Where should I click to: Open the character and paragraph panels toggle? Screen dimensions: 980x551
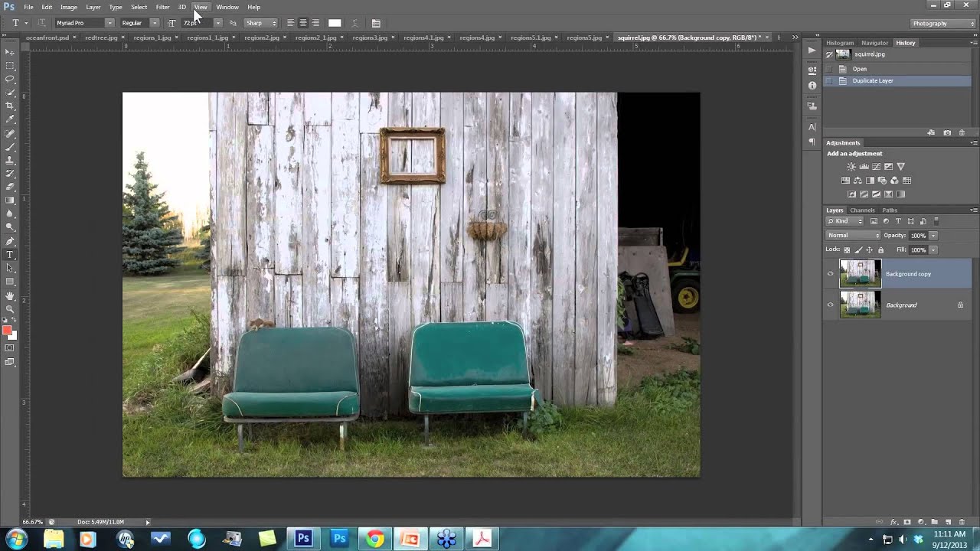[x=376, y=23]
